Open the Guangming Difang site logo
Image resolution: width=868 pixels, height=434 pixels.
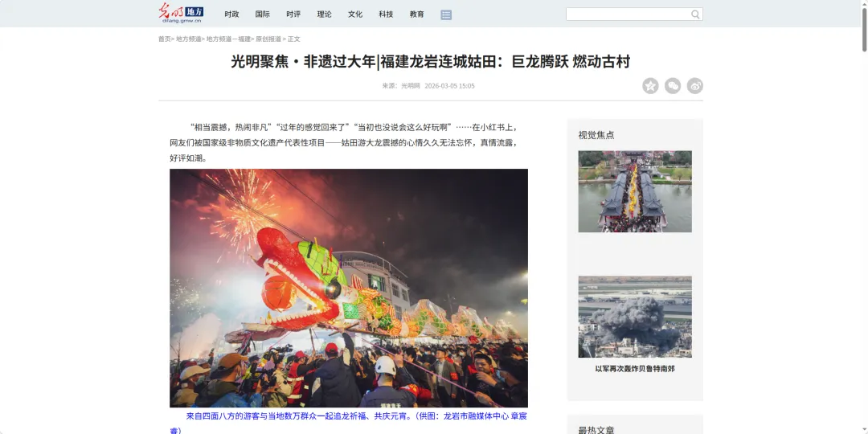[181, 14]
